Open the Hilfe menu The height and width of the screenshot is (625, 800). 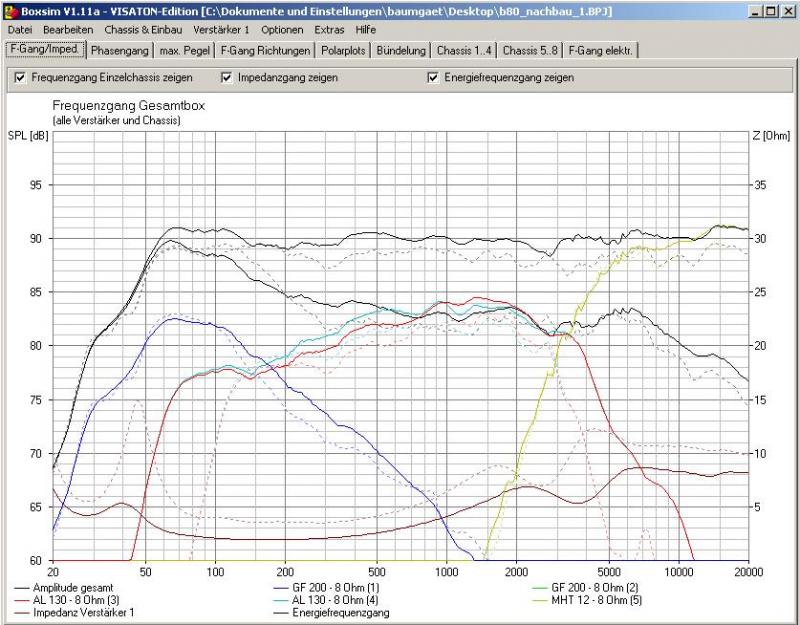365,30
